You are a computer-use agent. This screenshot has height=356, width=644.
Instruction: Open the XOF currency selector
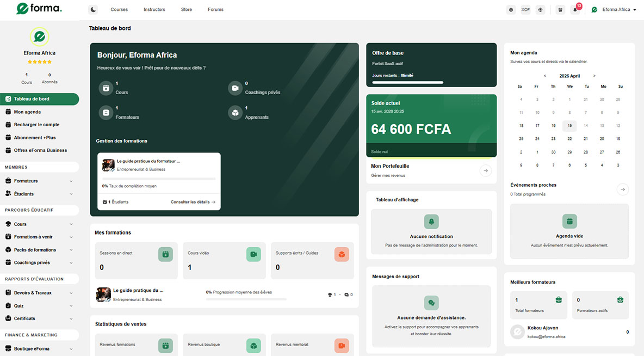(525, 10)
